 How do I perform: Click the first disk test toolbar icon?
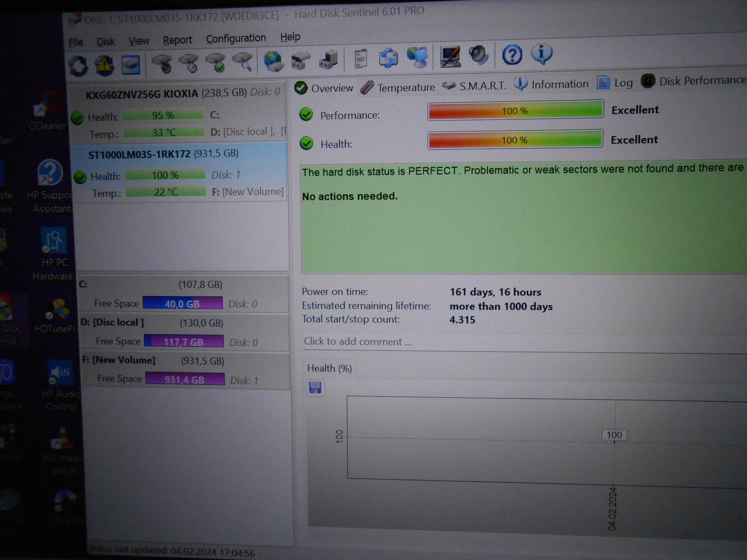(x=162, y=63)
